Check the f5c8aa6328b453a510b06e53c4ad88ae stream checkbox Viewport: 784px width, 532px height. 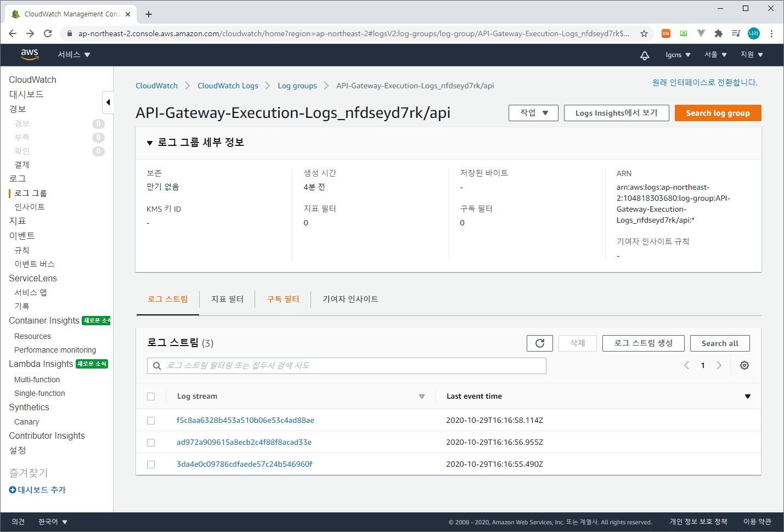click(x=151, y=421)
